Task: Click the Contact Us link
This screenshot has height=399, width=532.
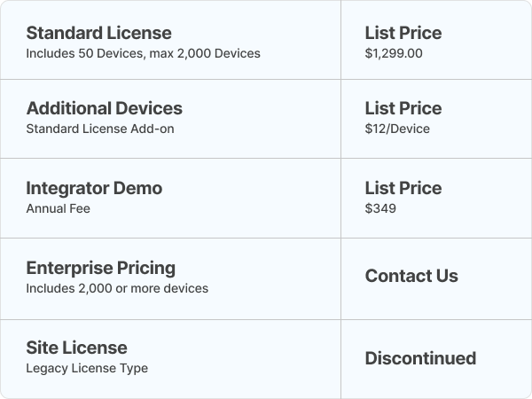Action: point(411,276)
